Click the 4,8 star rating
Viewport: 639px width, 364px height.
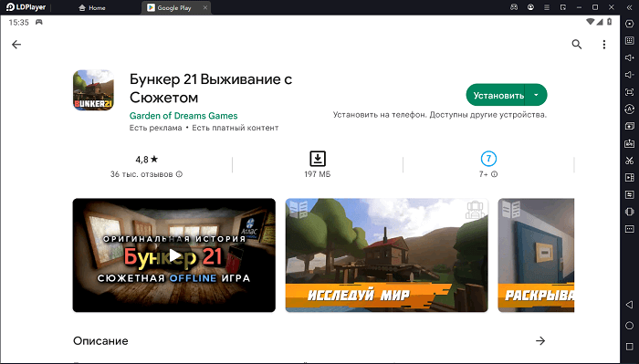[x=147, y=160]
